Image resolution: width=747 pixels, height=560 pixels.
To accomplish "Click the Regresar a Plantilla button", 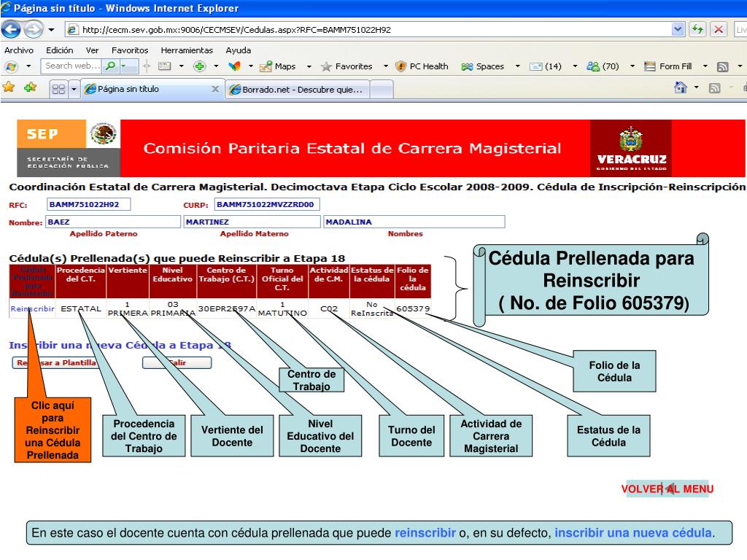I will click(56, 363).
